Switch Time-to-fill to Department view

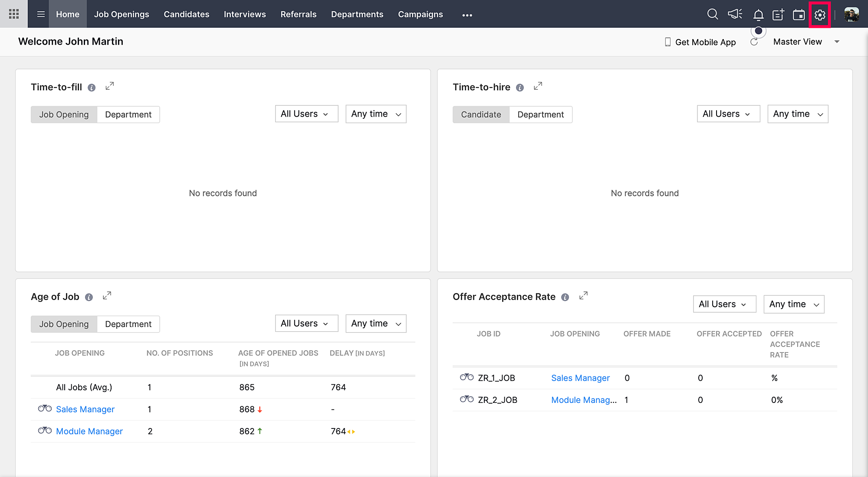point(128,114)
